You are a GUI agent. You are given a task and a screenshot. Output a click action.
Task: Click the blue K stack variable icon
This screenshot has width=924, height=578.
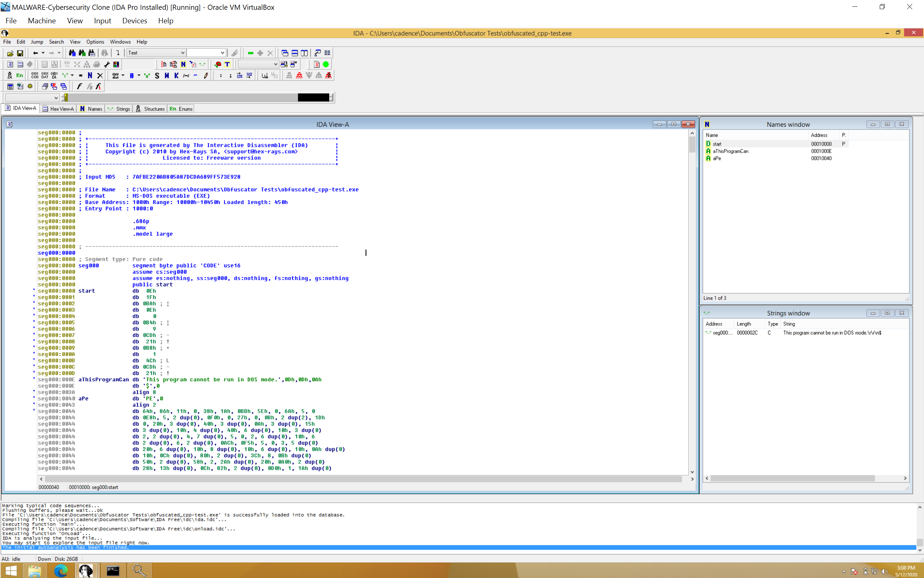(x=176, y=75)
